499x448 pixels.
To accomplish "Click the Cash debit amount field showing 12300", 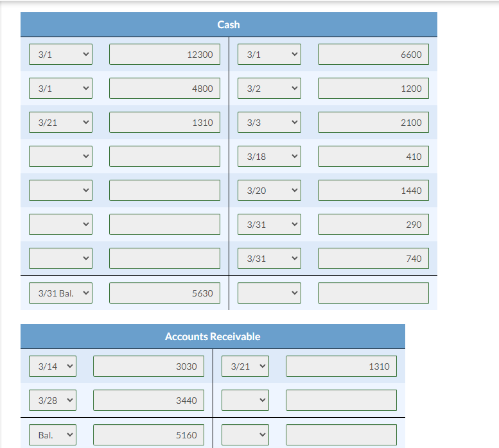I will coord(164,55).
